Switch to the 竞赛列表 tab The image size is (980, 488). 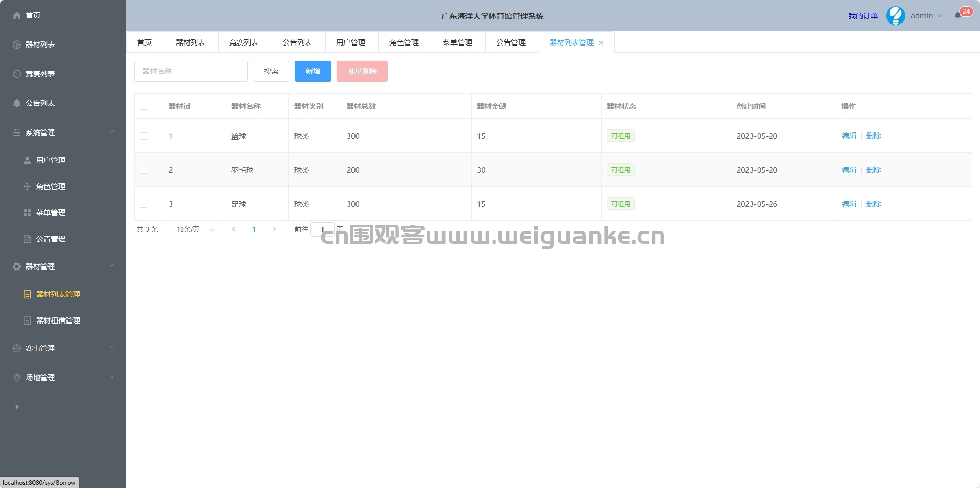(x=244, y=42)
